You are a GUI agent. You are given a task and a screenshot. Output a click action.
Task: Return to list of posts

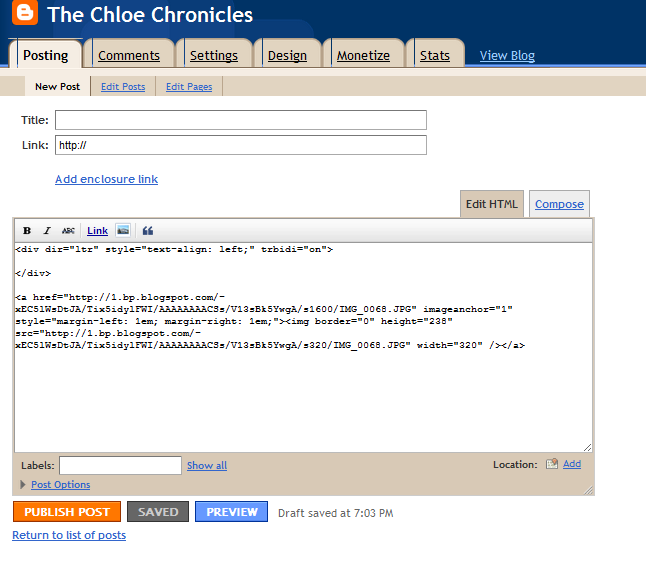(x=69, y=535)
